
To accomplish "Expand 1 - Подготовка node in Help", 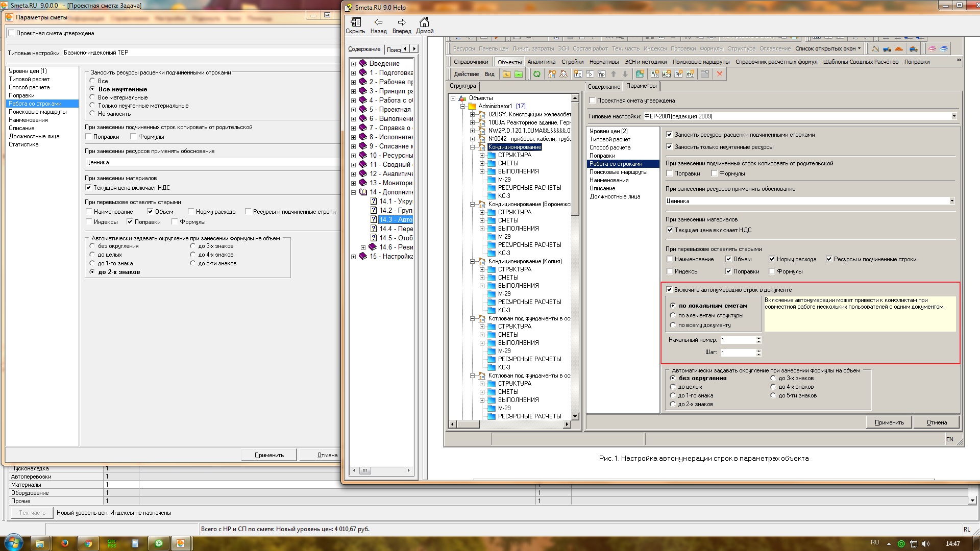I will (353, 73).
